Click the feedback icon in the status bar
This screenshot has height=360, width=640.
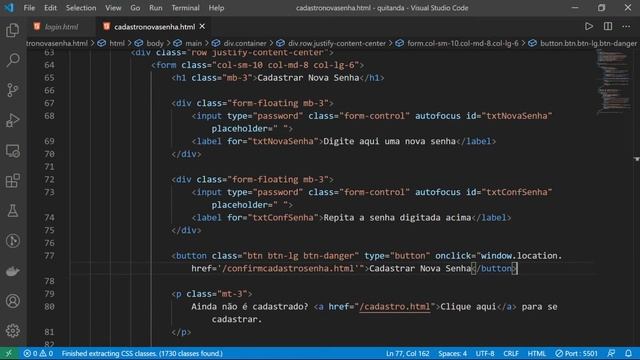pos(611,353)
